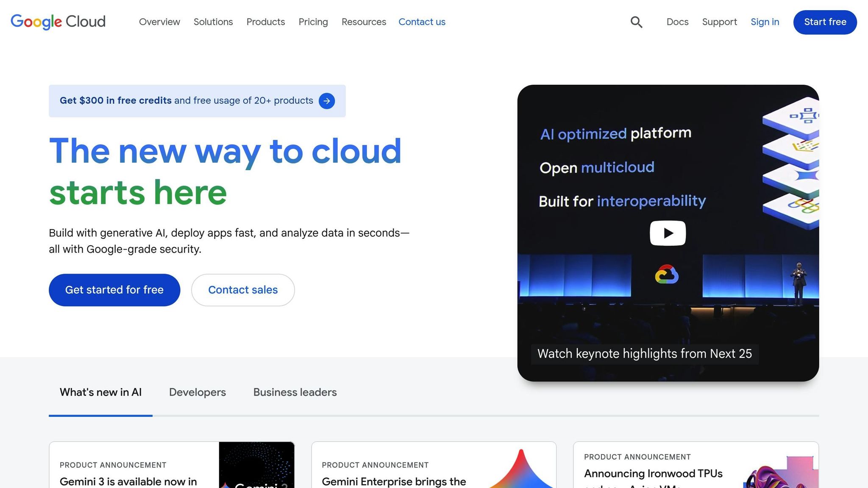Open the Products dropdown

[265, 22]
